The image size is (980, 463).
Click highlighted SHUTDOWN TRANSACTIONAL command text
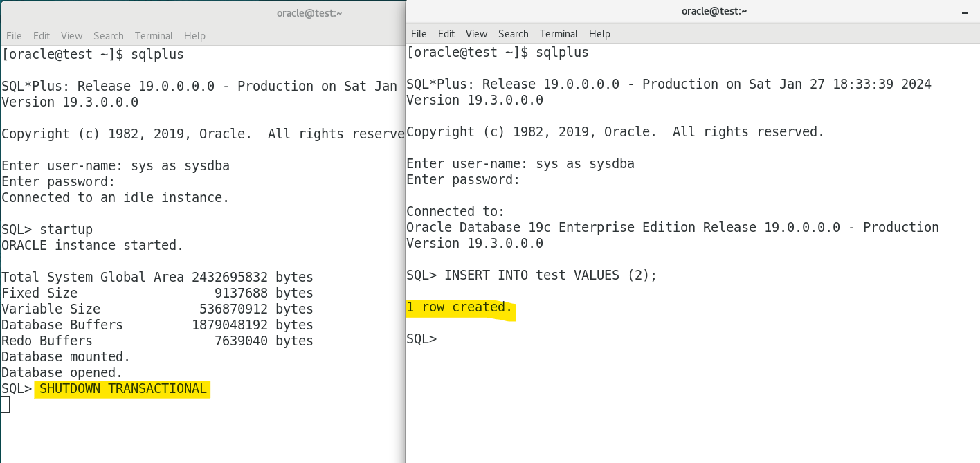[x=123, y=389]
